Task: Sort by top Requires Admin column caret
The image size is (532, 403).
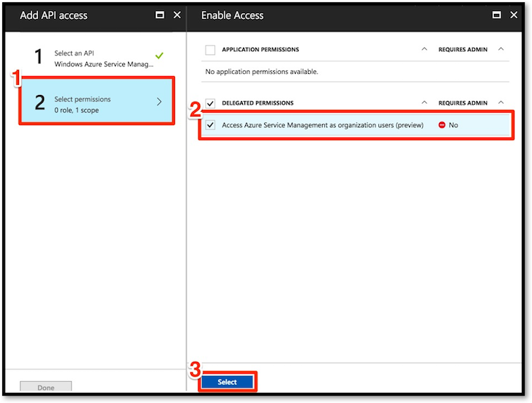Action: coord(501,49)
